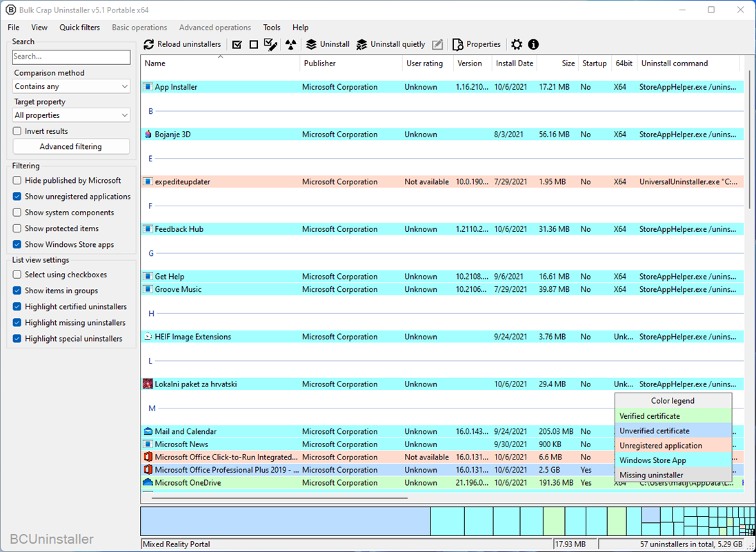Enable the Invert results checkbox
The height and width of the screenshot is (552, 756).
click(17, 131)
